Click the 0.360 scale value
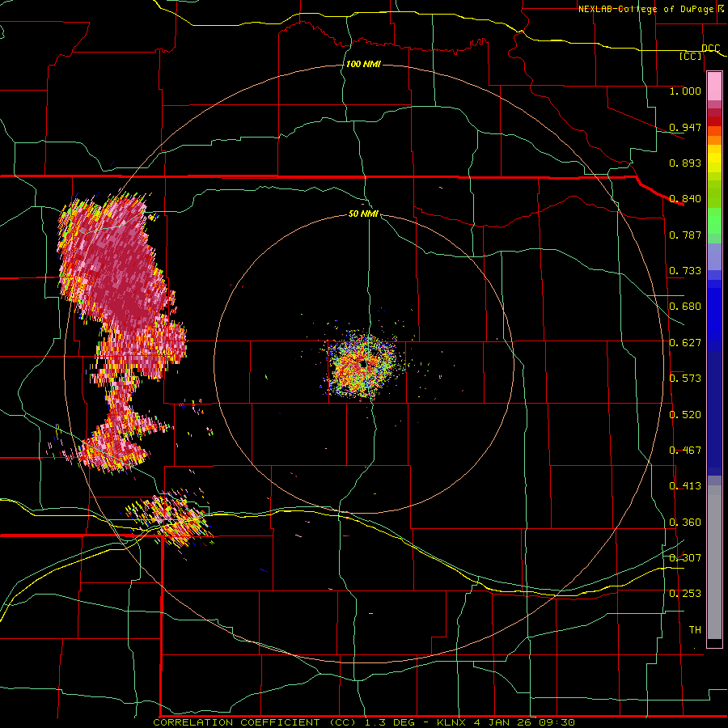The image size is (728, 728). coord(685,523)
